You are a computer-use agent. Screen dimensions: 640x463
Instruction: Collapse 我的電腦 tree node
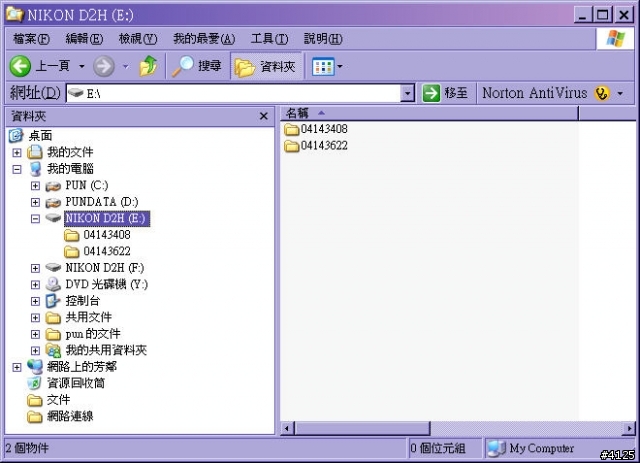coord(17,169)
